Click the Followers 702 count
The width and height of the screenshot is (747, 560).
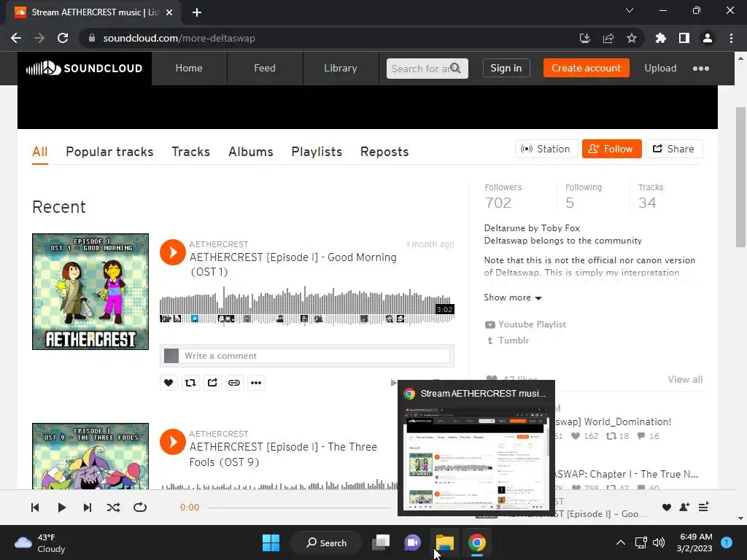503,196
